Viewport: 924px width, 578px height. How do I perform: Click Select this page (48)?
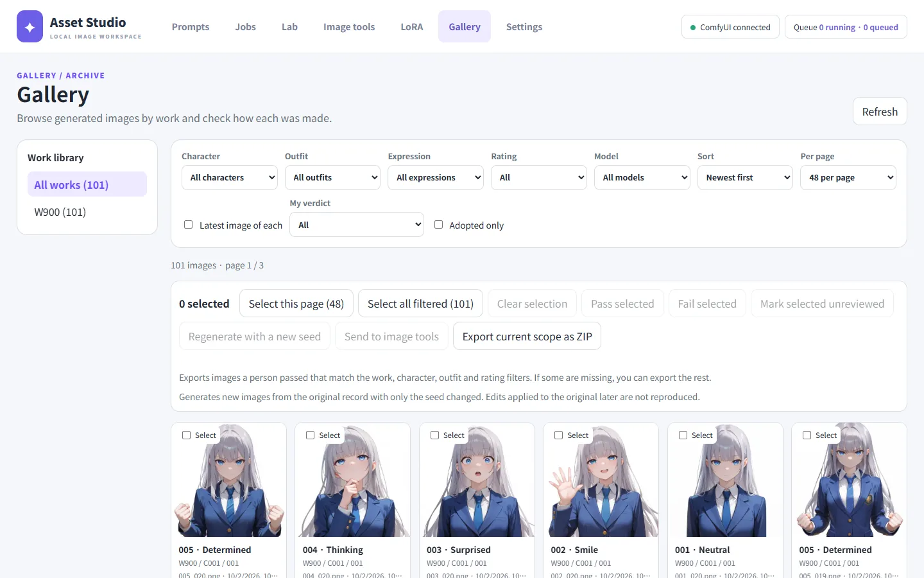tap(296, 303)
